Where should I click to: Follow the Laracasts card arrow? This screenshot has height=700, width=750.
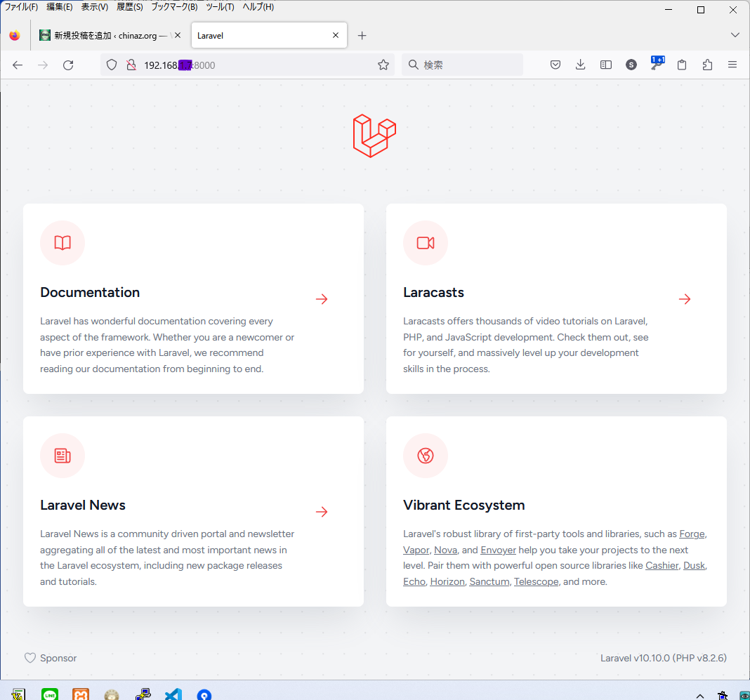pyautogui.click(x=685, y=299)
